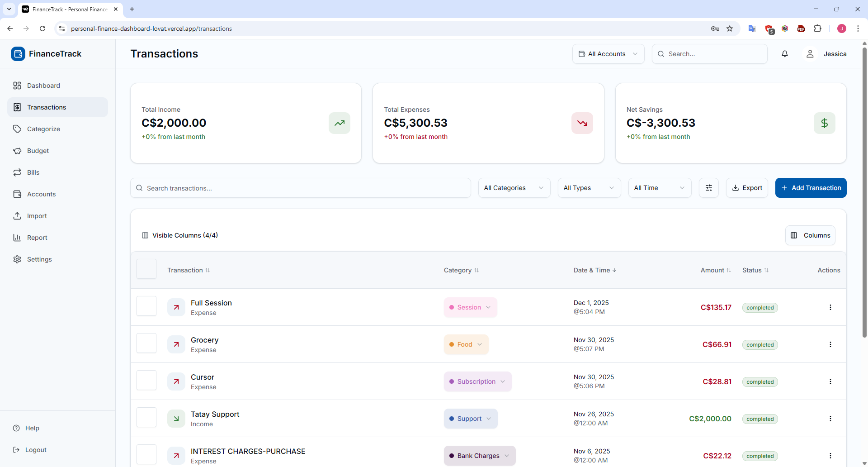Click the Jessica user profile icon
The image size is (868, 467).
pyautogui.click(x=810, y=54)
